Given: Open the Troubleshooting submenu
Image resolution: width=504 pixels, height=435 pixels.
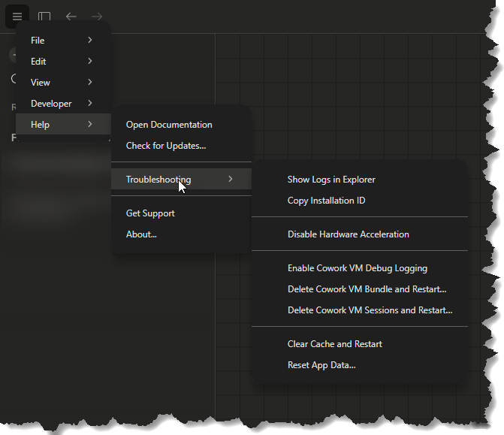Looking at the screenshot, I should coord(181,179).
